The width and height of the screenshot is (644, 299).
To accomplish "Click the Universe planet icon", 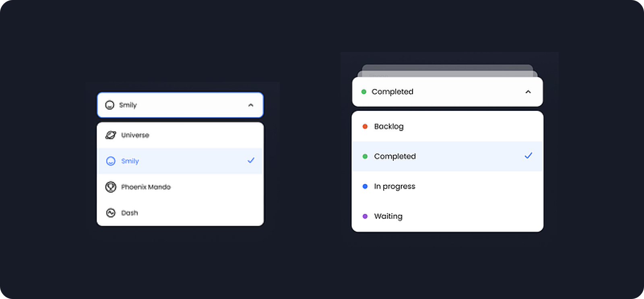I will pyautogui.click(x=111, y=135).
